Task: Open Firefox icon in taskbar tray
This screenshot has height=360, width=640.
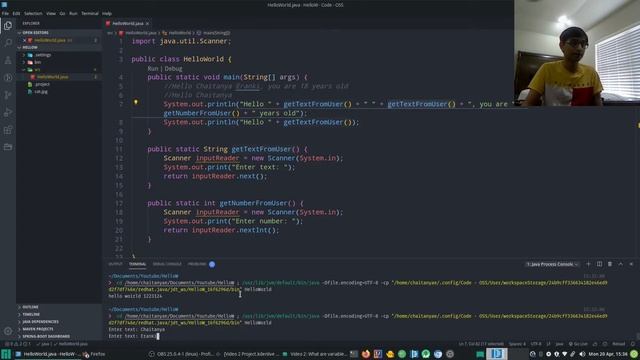Action: point(366,354)
